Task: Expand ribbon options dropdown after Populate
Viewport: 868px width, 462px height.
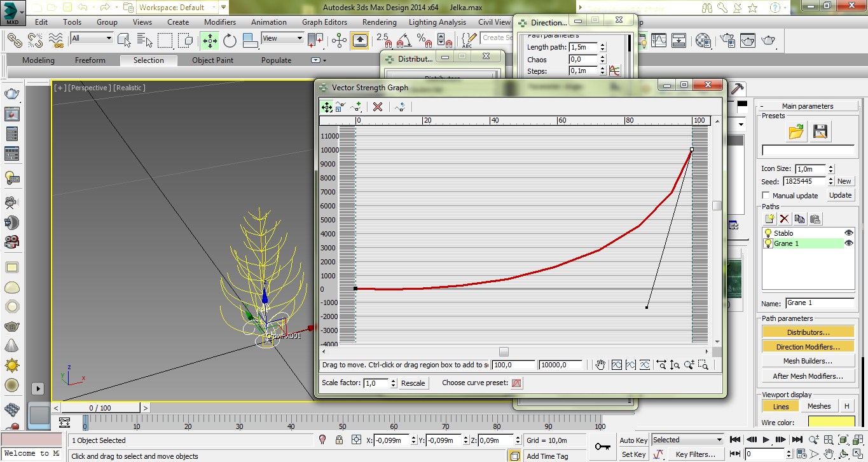Action: tap(319, 60)
